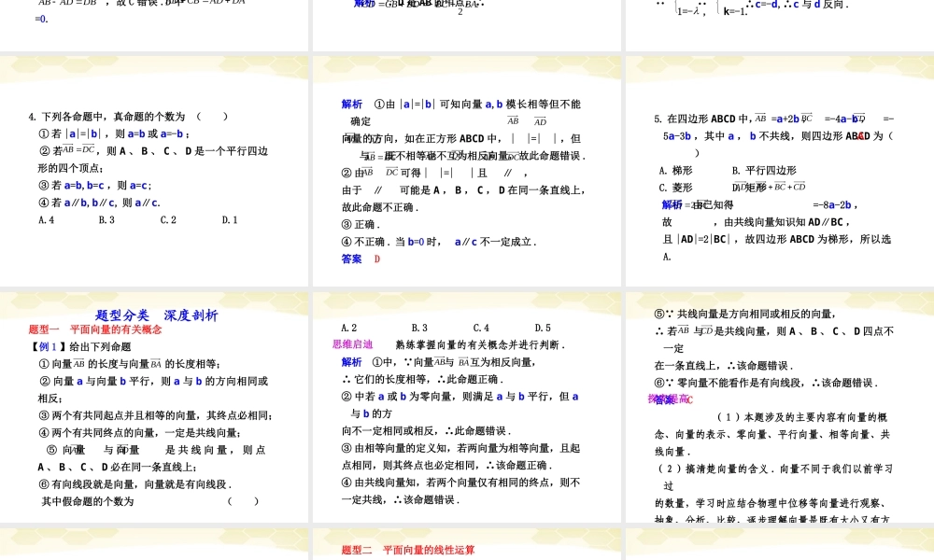
Task: Click statement '④ 两个有共同终点的向量，一定是共线向量'
Action: [139, 433]
